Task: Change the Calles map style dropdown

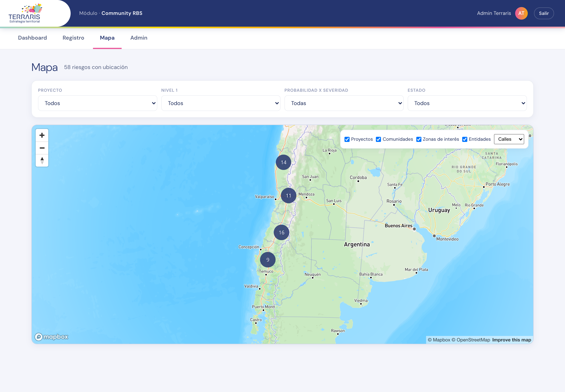Action: coord(509,139)
